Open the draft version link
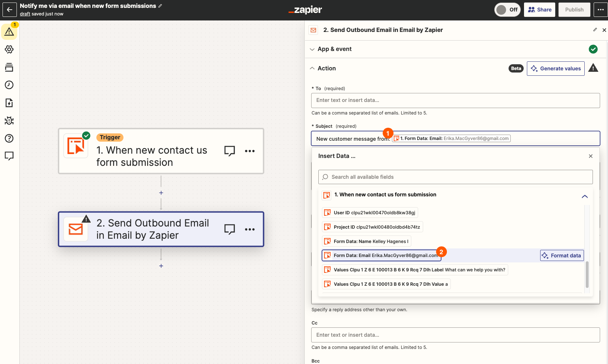 click(25, 14)
